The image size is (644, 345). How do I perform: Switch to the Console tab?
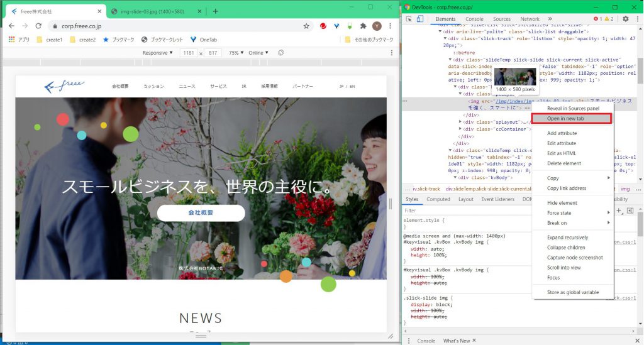pos(474,19)
